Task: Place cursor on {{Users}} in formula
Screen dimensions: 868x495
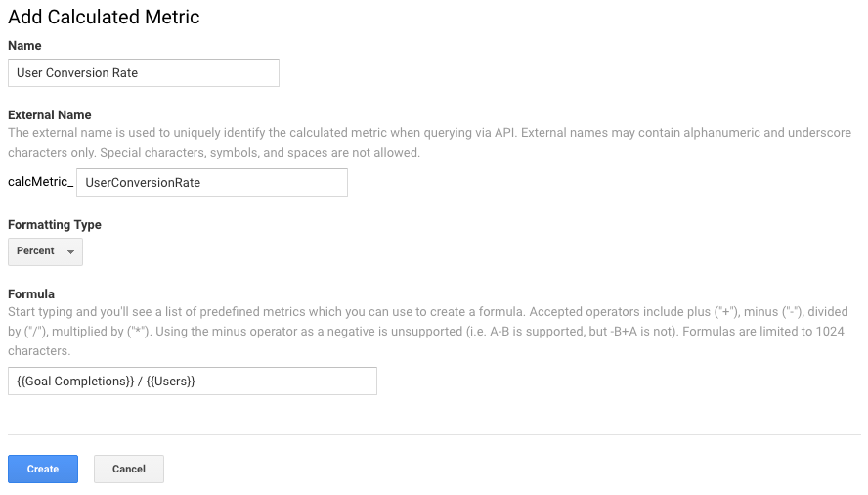Action: click(x=170, y=382)
